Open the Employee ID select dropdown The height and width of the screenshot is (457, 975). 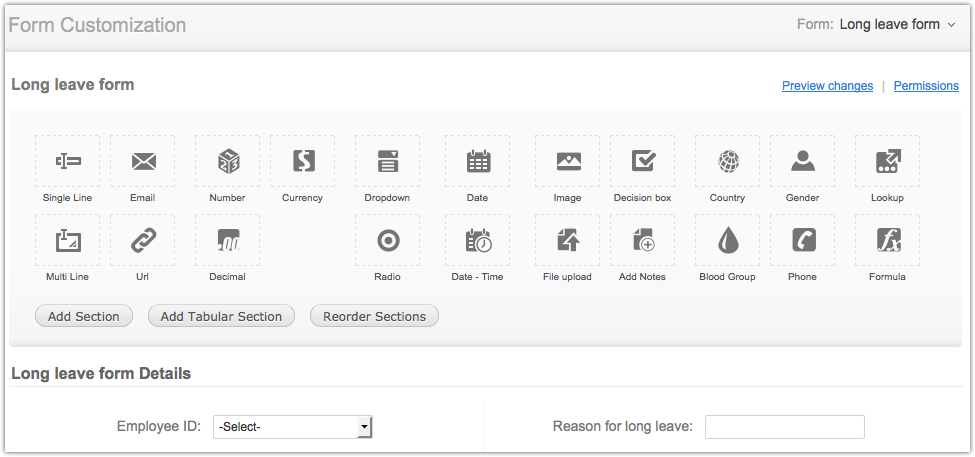coord(292,427)
